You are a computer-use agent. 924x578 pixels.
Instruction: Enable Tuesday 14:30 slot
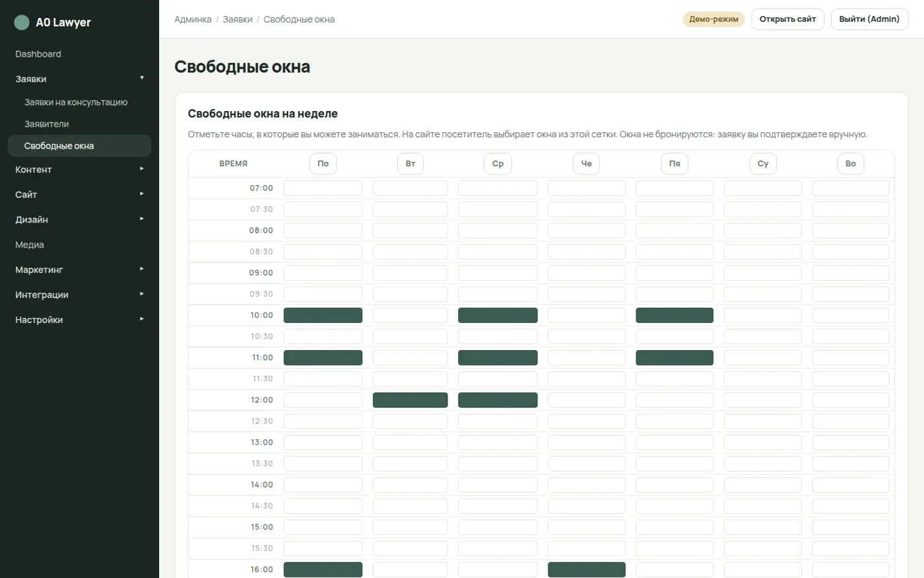pyautogui.click(x=411, y=506)
